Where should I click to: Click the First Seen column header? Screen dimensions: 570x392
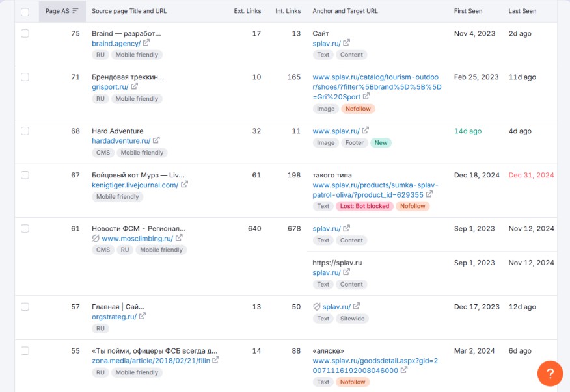click(468, 11)
